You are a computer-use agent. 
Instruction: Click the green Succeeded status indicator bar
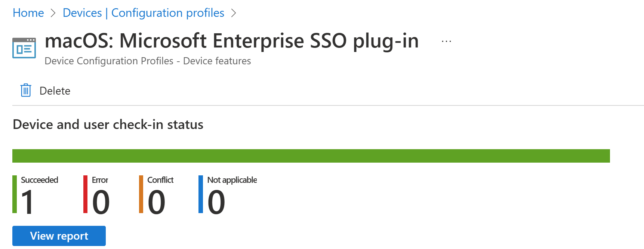coord(15,194)
